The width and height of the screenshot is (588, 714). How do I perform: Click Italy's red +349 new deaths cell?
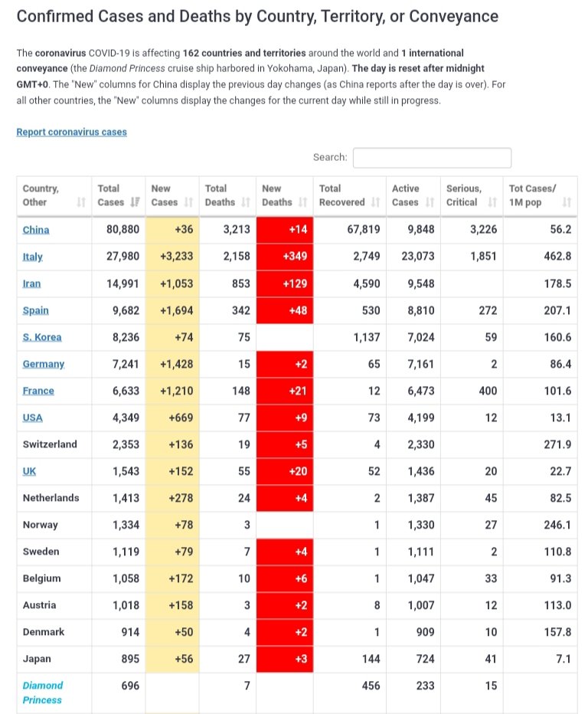tap(285, 257)
